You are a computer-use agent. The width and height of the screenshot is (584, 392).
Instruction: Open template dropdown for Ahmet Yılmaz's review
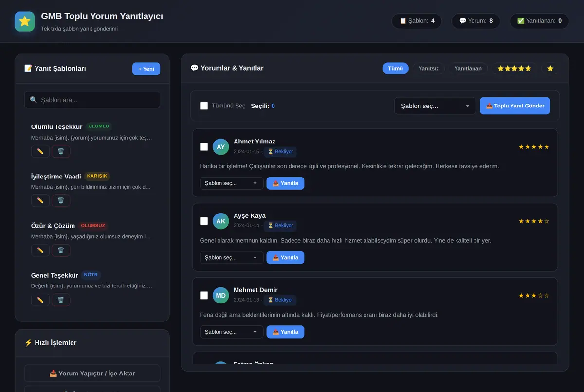232,183
